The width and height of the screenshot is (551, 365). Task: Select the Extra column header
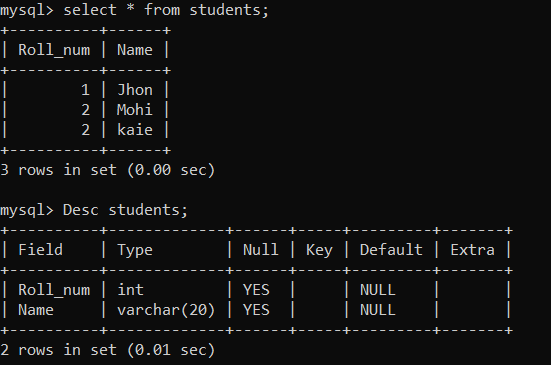click(473, 250)
